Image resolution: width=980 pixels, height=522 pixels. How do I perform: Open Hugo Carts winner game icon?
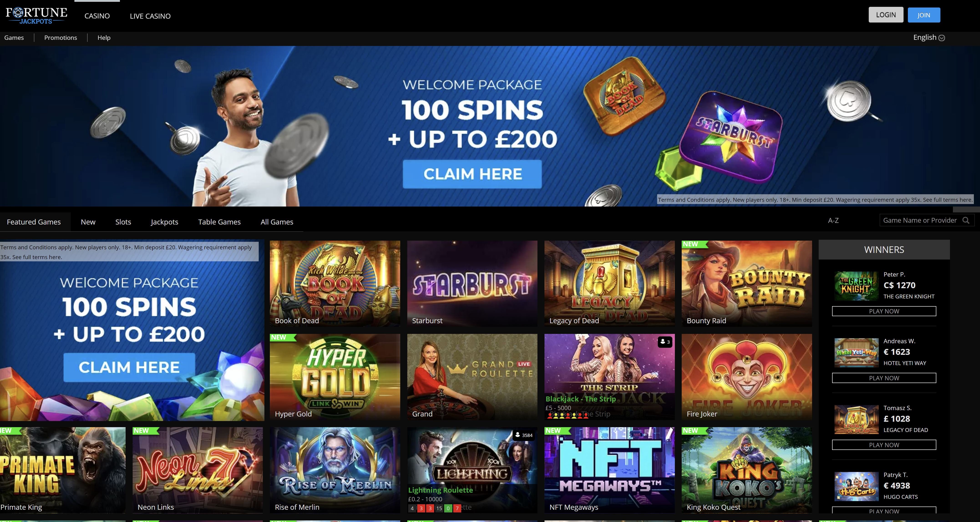856,486
